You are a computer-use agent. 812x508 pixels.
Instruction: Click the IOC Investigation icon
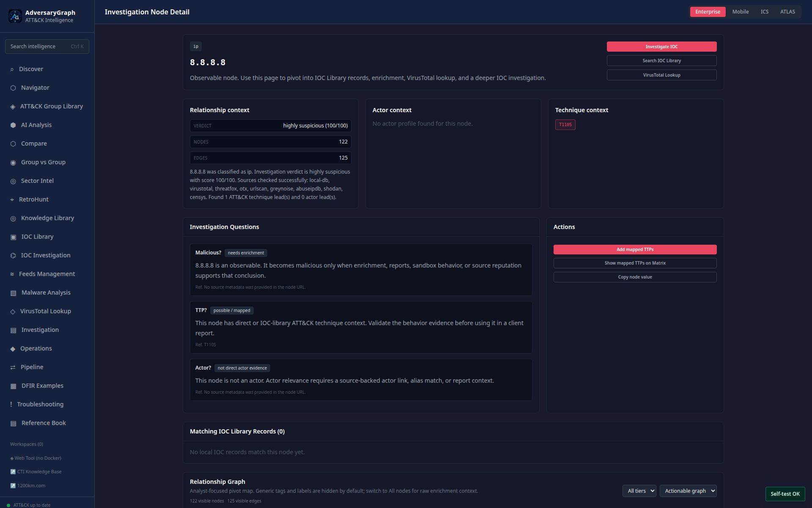13,256
